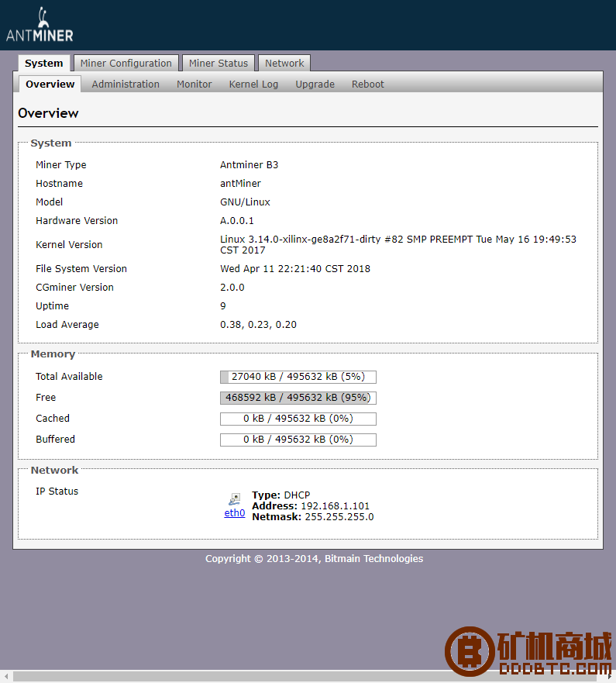Viewport: 616px width, 683px height.
Task: Click the Bitmain Technologies copyright text
Action: pos(315,559)
